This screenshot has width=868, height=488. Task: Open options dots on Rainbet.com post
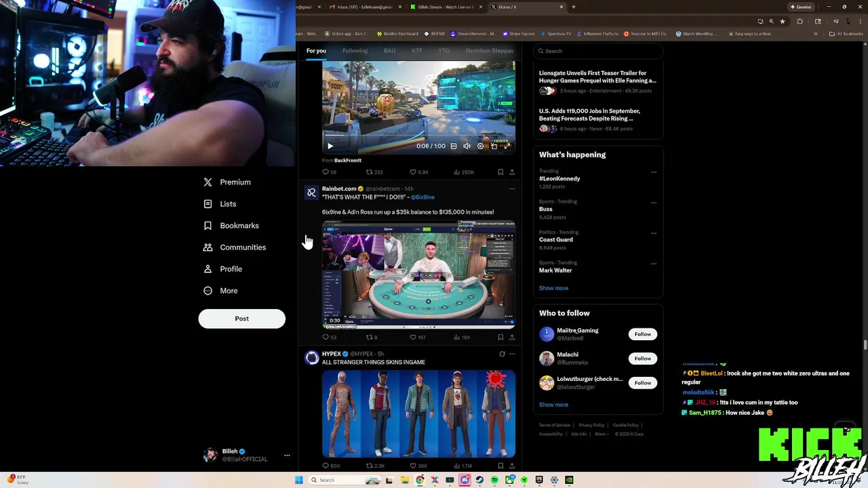point(512,189)
